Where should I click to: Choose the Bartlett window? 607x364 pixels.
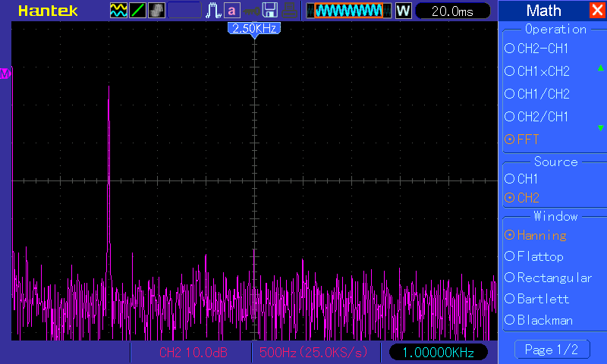tap(536, 299)
